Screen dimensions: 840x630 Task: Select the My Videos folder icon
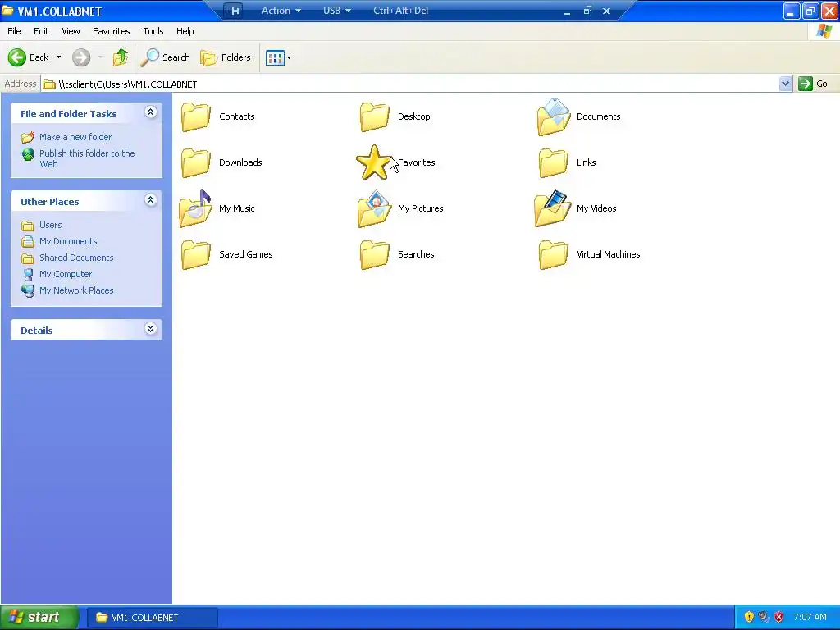(x=553, y=209)
